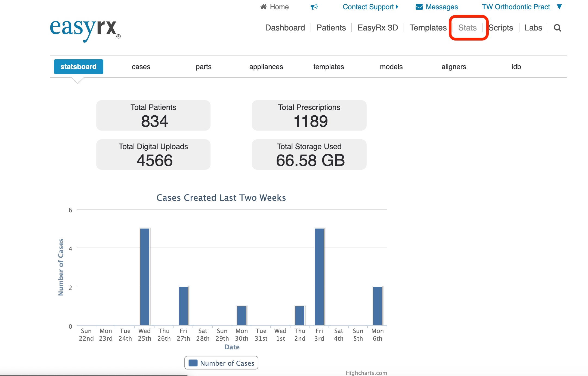Click the megaphone announcements icon
Viewport: 588px width, 376px height.
(x=314, y=7)
